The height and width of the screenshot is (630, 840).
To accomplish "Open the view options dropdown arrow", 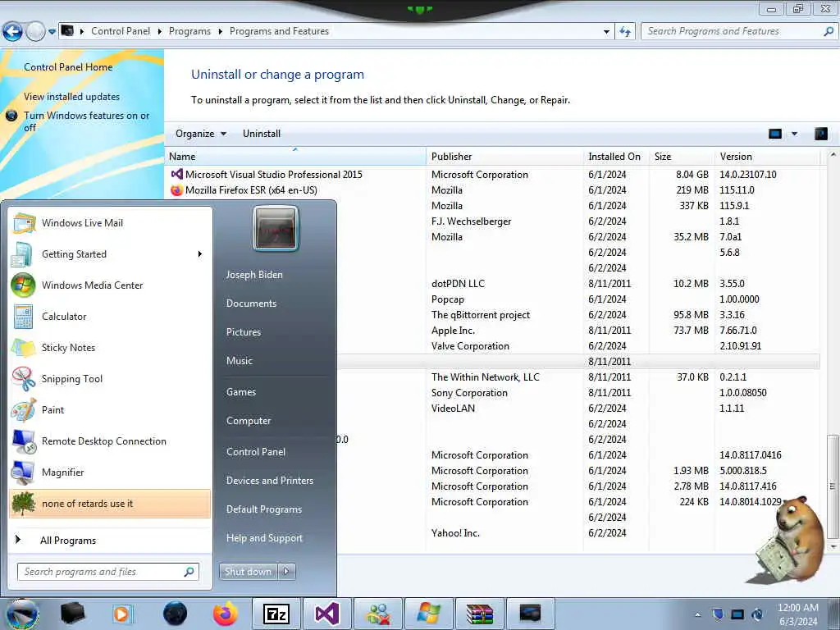I will click(x=794, y=134).
